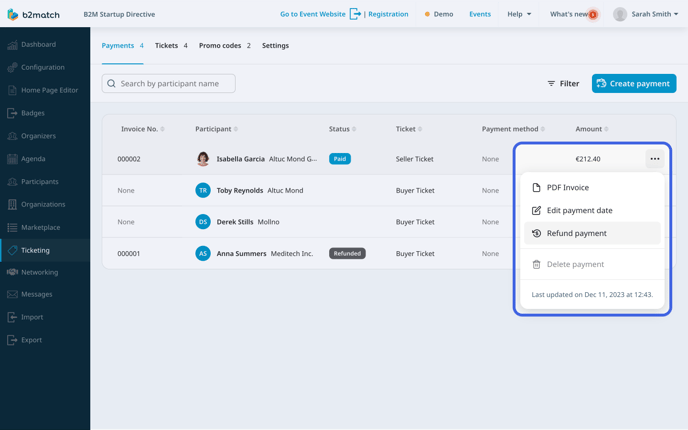
Task: Click the b2match logo
Action: click(33, 15)
